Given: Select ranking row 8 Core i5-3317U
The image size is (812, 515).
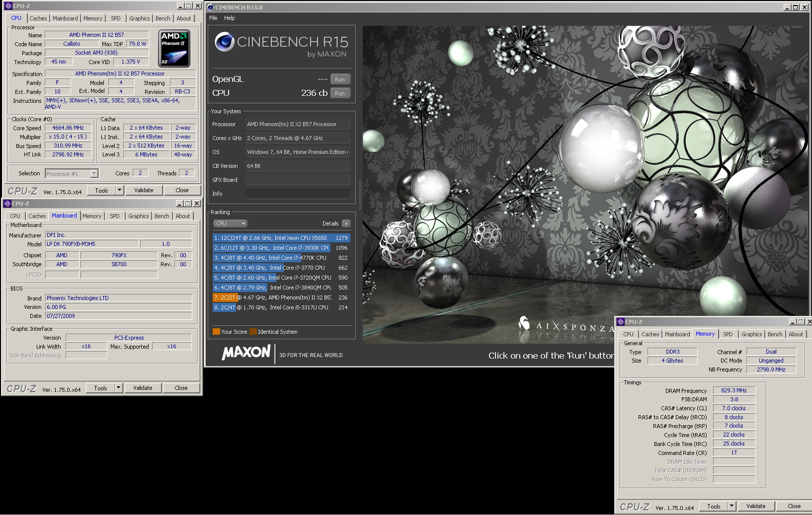Looking at the screenshot, I should point(281,307).
